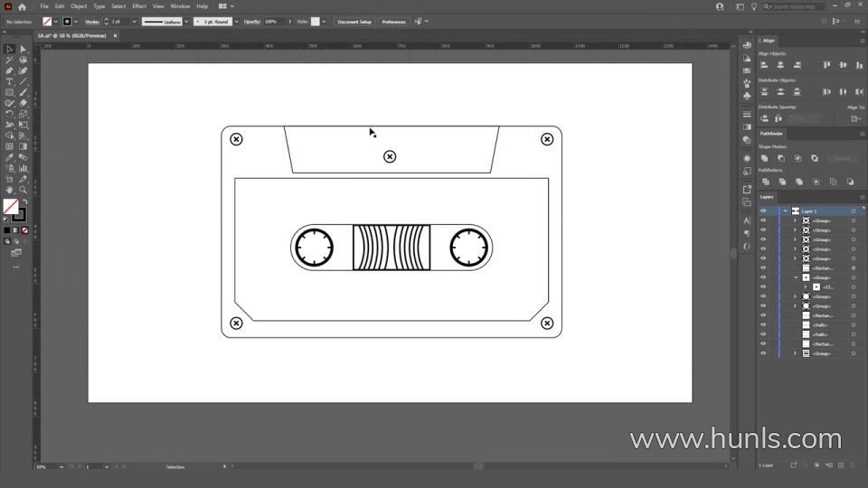The image size is (868, 488).
Task: Open the File menu
Action: point(44,6)
